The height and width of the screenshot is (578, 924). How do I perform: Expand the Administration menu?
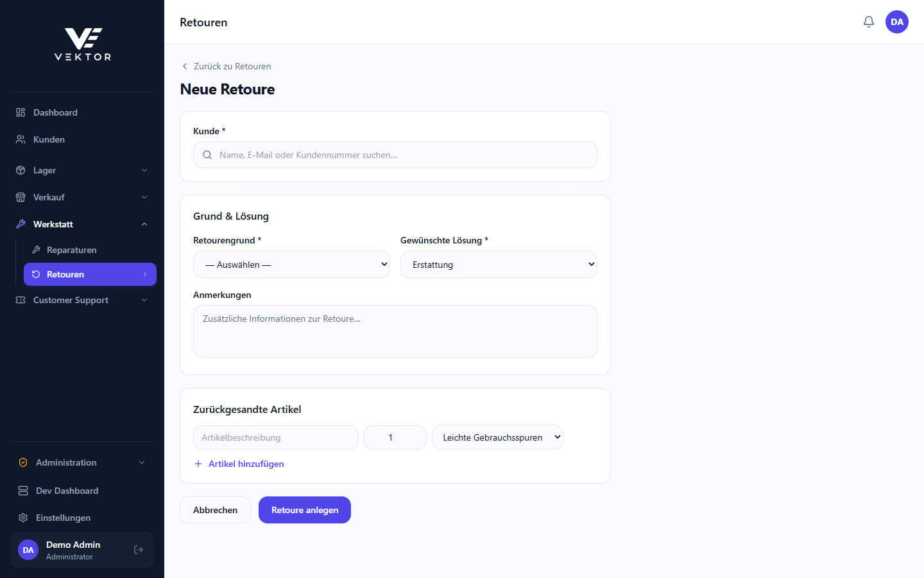click(x=82, y=462)
